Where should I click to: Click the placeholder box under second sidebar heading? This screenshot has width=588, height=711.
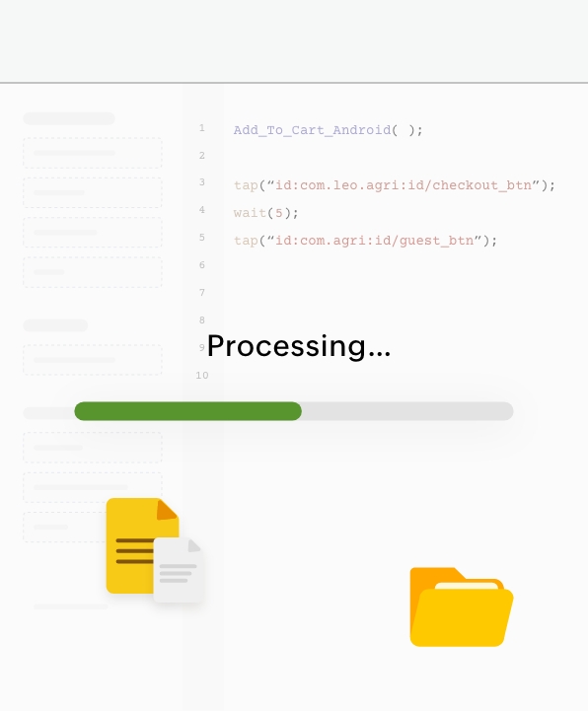(93, 360)
